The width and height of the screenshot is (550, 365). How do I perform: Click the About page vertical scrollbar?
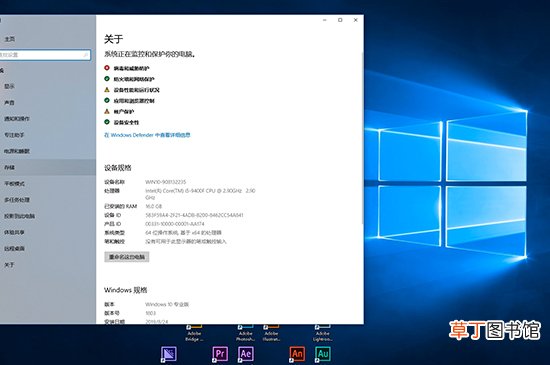(362, 137)
